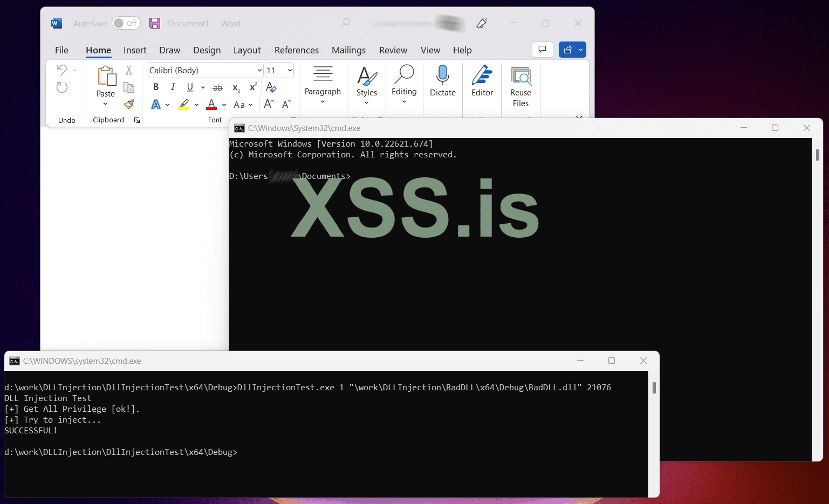Open the Underline style dropdown arrow
The width and height of the screenshot is (829, 504).
(203, 87)
